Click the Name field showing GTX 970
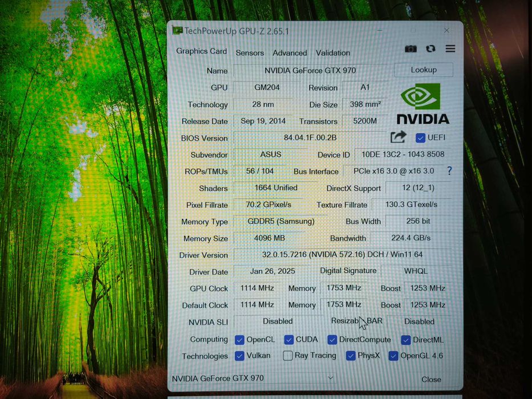Viewport: 532px width, 399px height. click(310, 71)
